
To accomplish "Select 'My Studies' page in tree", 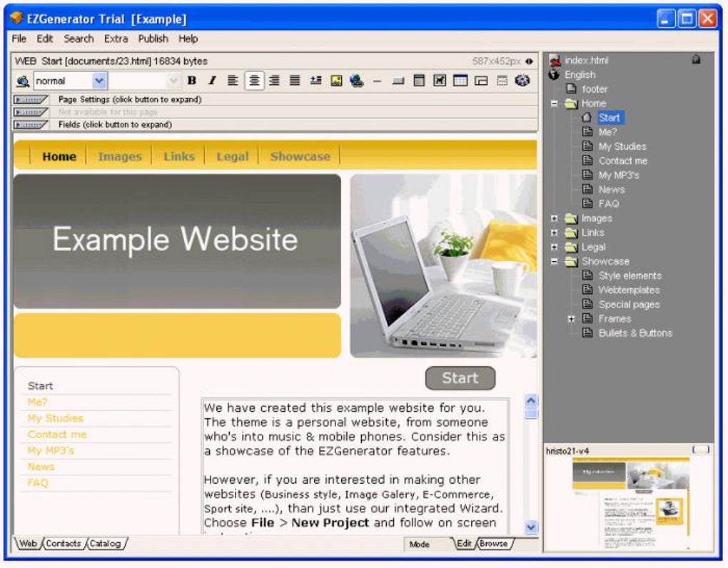I will (x=622, y=147).
